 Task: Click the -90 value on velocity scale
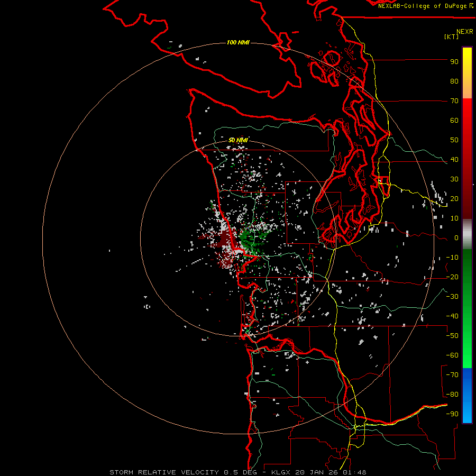point(452,414)
